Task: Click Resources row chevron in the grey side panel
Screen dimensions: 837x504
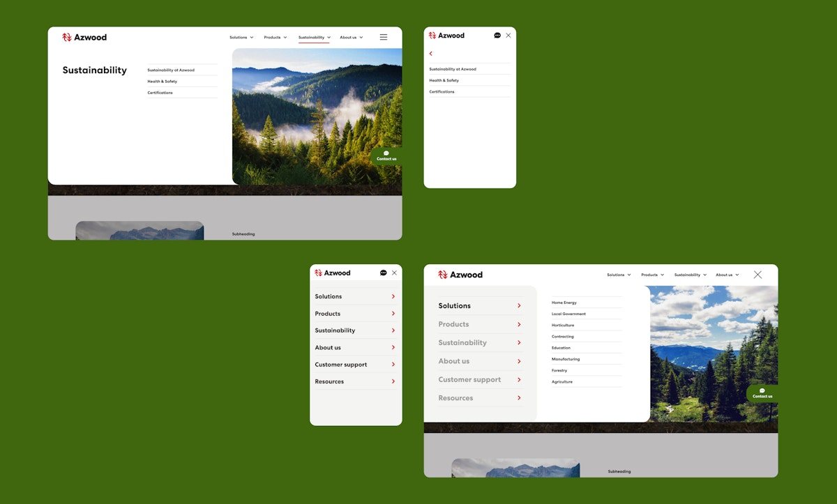Action: [520, 398]
